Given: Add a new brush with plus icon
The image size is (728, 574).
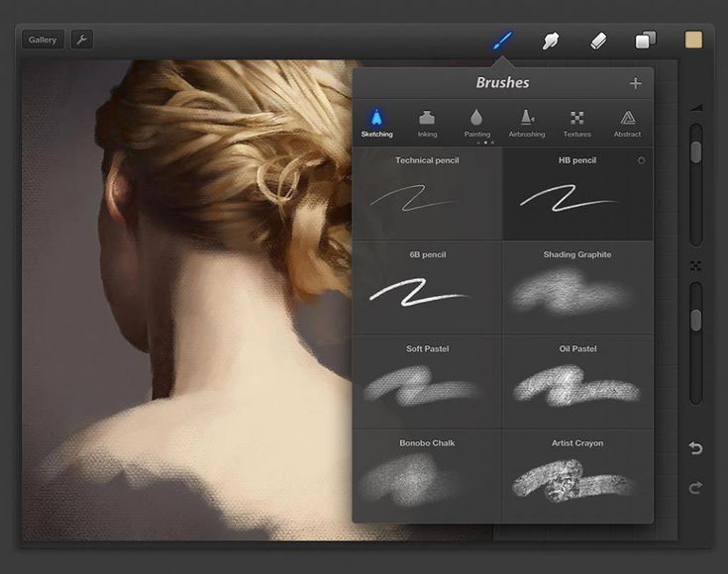Looking at the screenshot, I should pyautogui.click(x=635, y=83).
